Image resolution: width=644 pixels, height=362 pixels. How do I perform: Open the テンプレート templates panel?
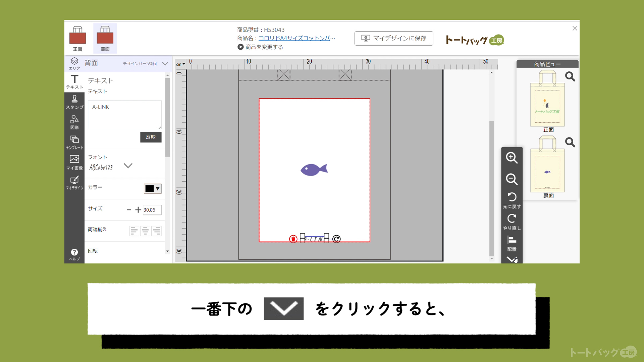tap(74, 142)
